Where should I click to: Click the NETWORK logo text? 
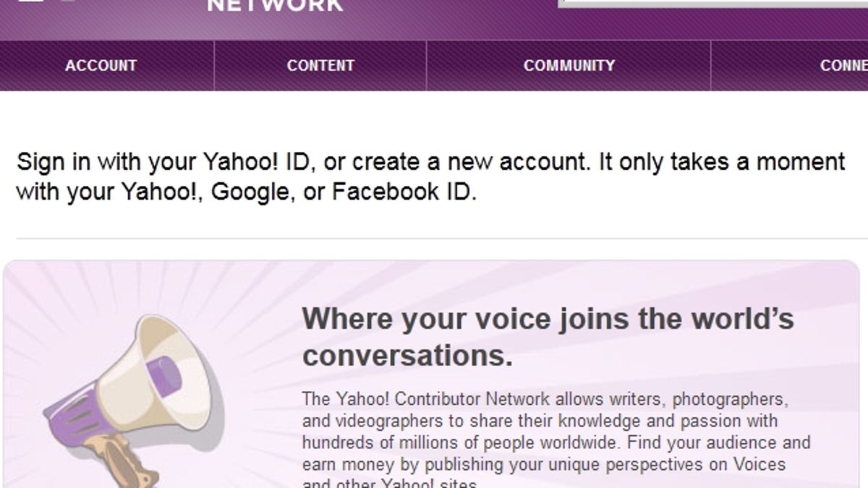[275, 6]
